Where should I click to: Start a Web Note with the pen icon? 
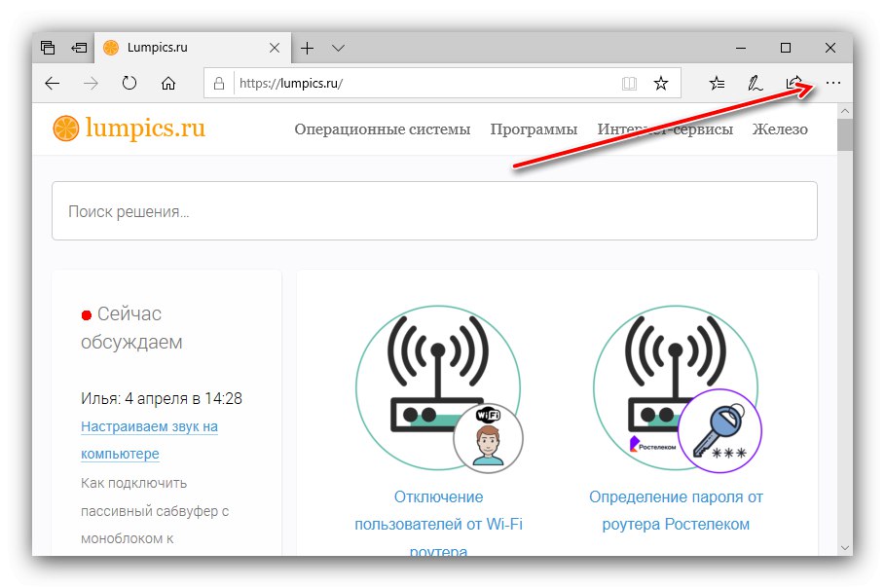tap(755, 83)
